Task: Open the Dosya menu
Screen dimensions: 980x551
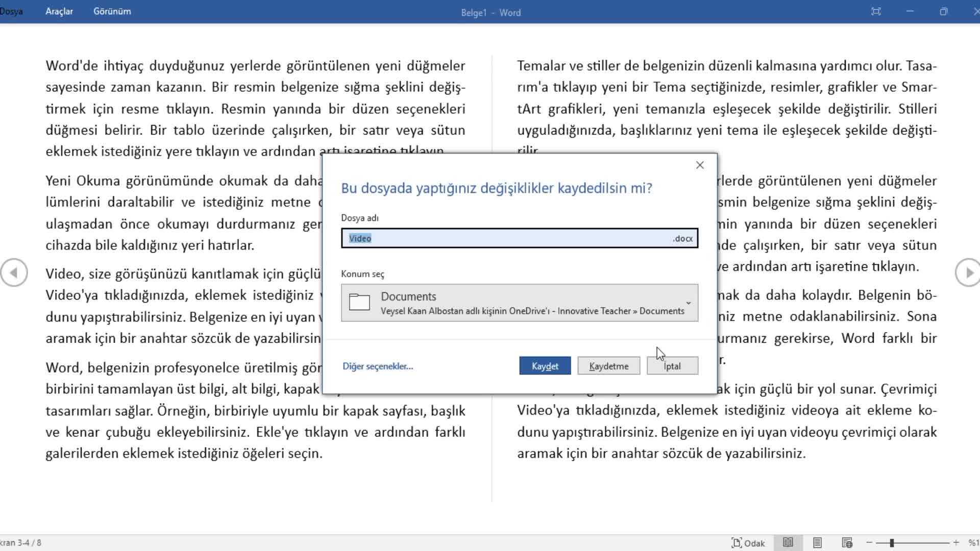Action: [11, 11]
